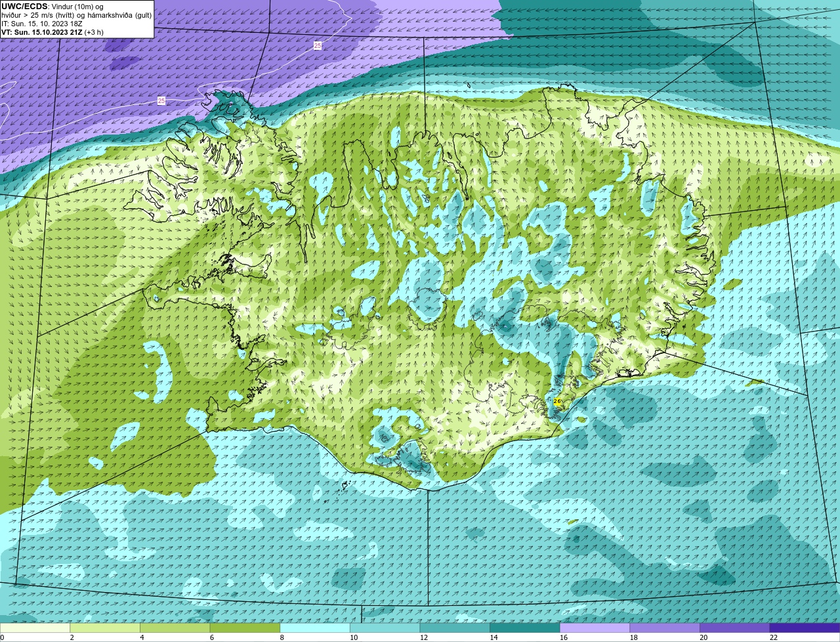Viewport: 840px width, 642px height.
Task: Click the "VT: Sun. 15.10.2023 21Z (+3 h)" line
Action: point(52,32)
